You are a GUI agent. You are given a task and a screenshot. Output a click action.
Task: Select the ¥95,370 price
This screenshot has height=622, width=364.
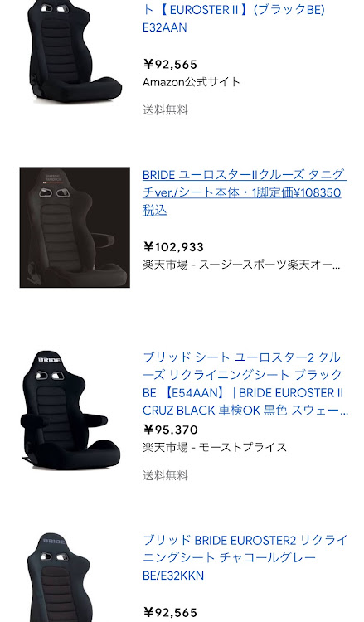point(170,430)
